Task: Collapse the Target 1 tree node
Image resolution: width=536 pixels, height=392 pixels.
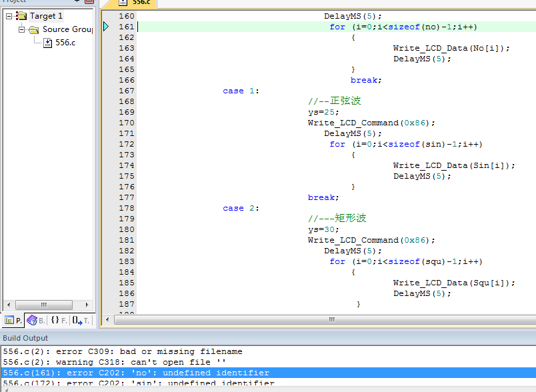Action: click(9, 16)
